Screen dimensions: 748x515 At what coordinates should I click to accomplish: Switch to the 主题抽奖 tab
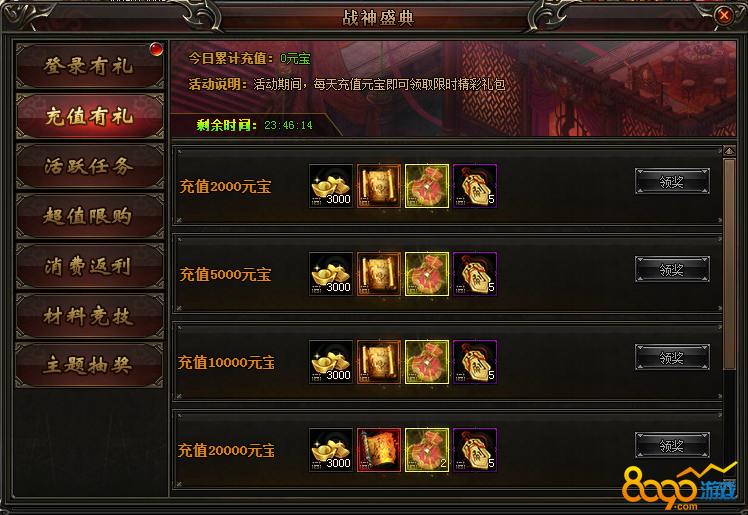(x=90, y=366)
